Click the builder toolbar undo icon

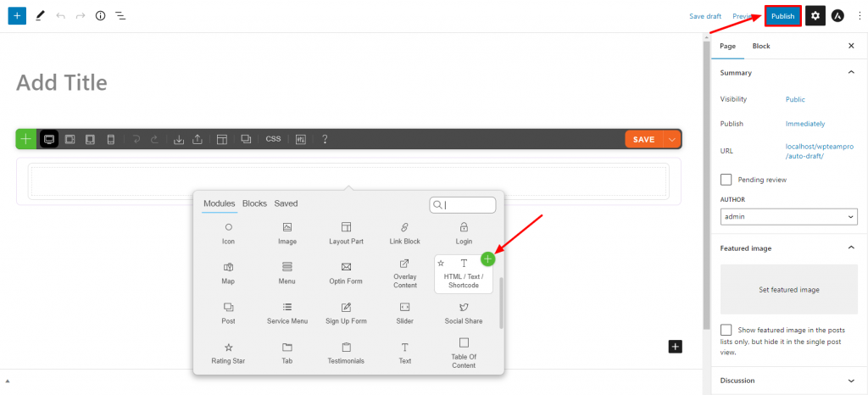[x=136, y=139]
